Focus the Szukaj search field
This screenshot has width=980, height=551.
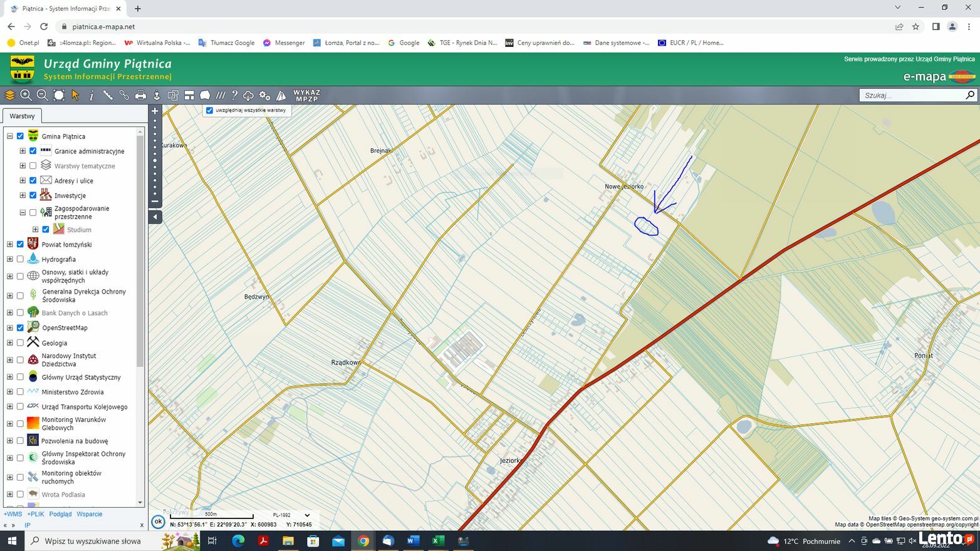[912, 95]
